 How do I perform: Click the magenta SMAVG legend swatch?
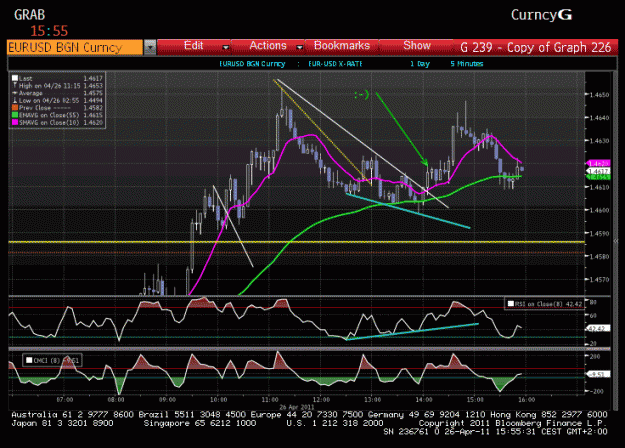(15, 122)
